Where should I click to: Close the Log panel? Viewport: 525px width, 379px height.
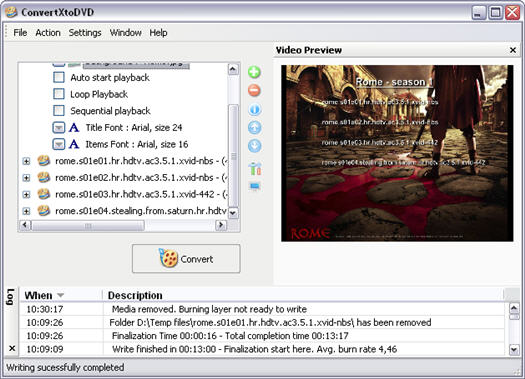[x=12, y=349]
